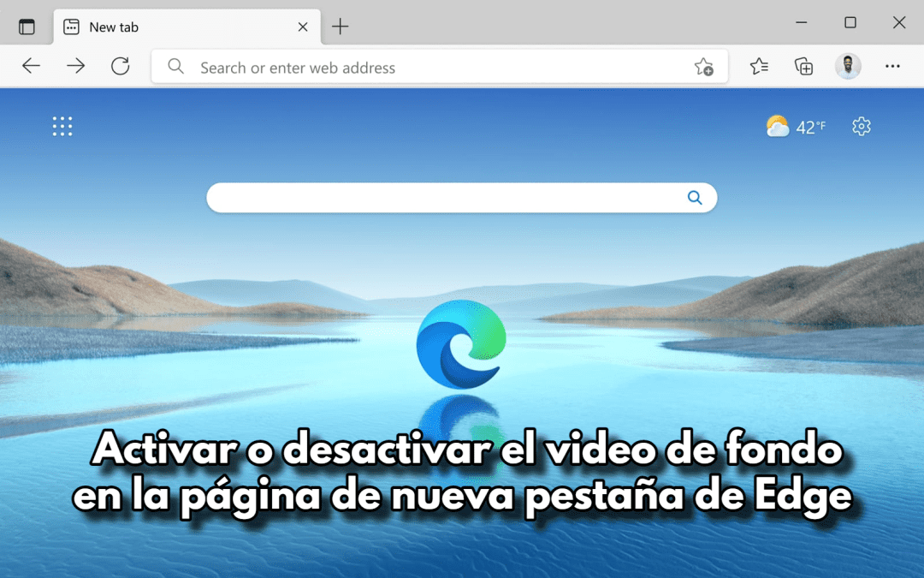The image size is (924, 578).
Task: Click inside the address bar
Action: tap(428, 66)
